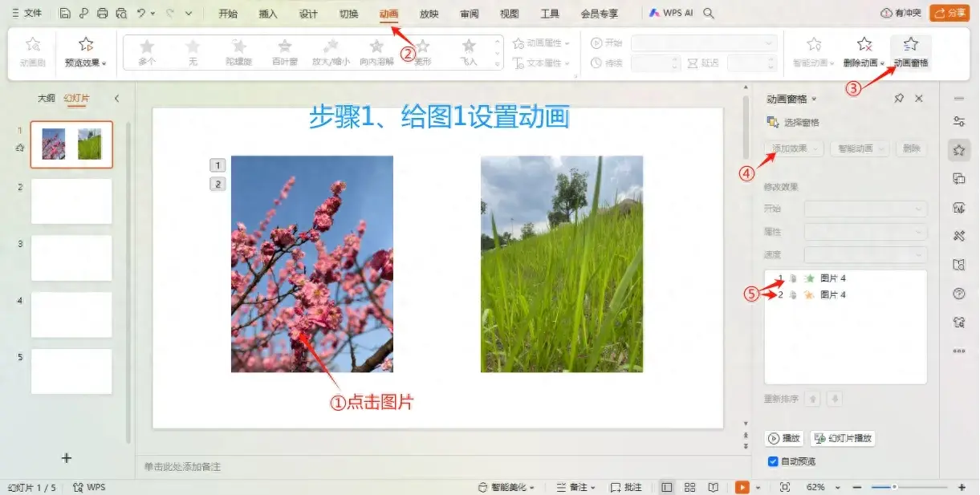Start slideshow from the status bar play icon
980x495 pixels.
[742, 487]
